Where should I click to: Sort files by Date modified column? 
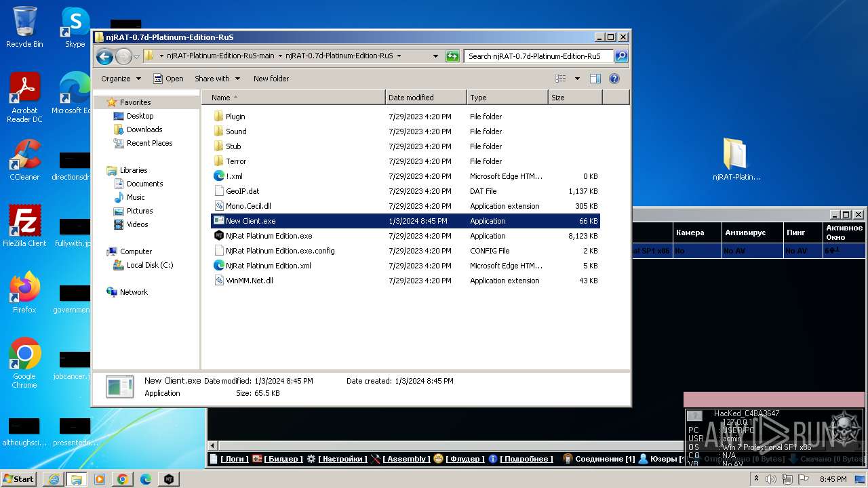pos(426,98)
